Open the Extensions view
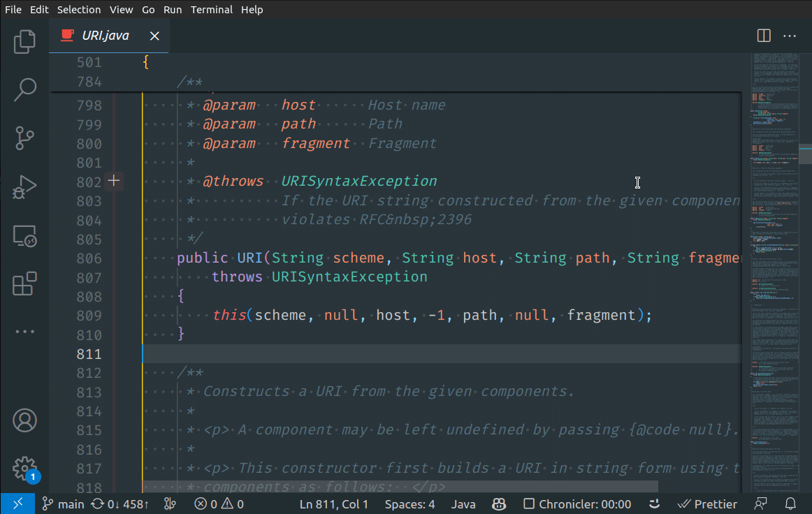This screenshot has height=514, width=812. pyautogui.click(x=24, y=284)
